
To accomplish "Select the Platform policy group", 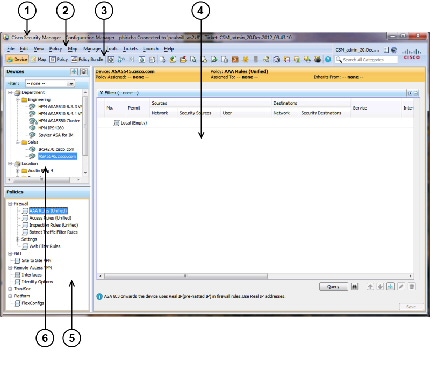I will [22, 296].
